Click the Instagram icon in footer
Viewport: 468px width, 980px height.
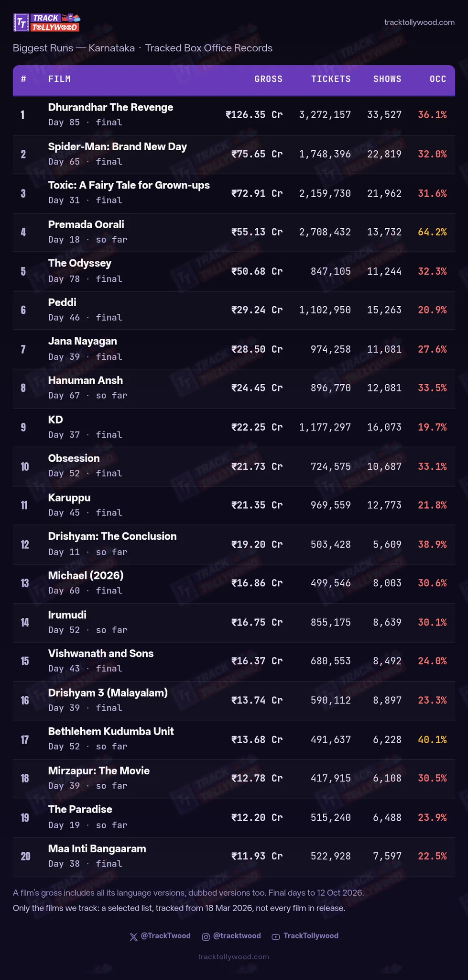click(x=206, y=936)
